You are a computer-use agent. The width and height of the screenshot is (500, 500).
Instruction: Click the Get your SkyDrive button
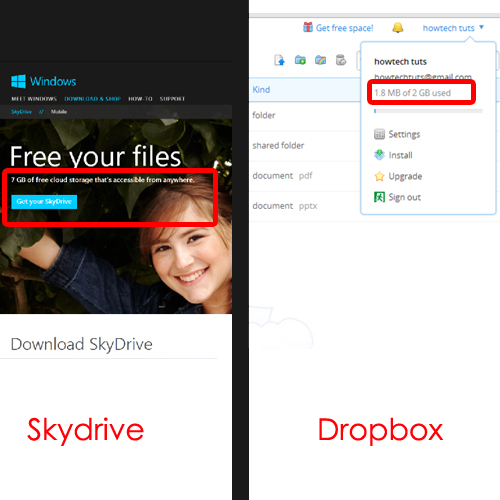click(x=44, y=202)
